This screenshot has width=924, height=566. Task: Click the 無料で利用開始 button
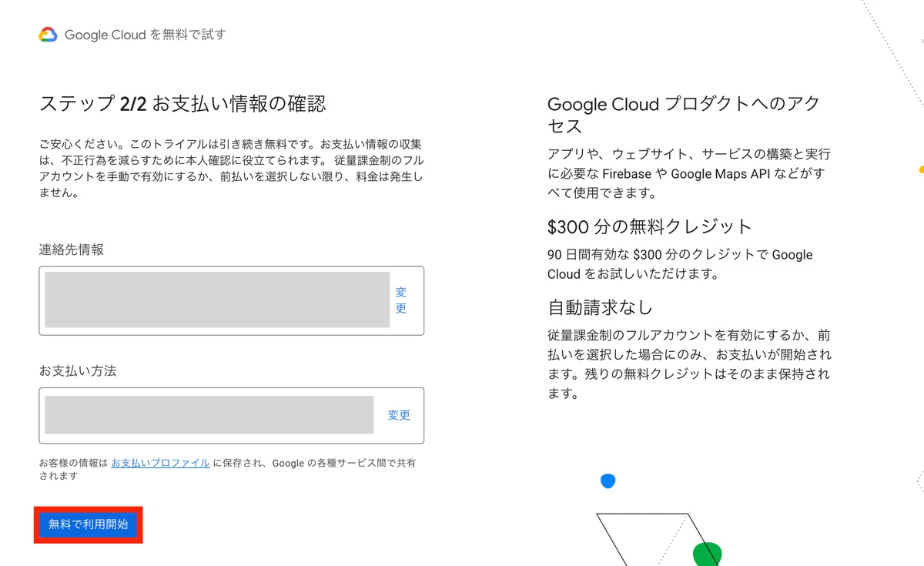click(x=89, y=524)
